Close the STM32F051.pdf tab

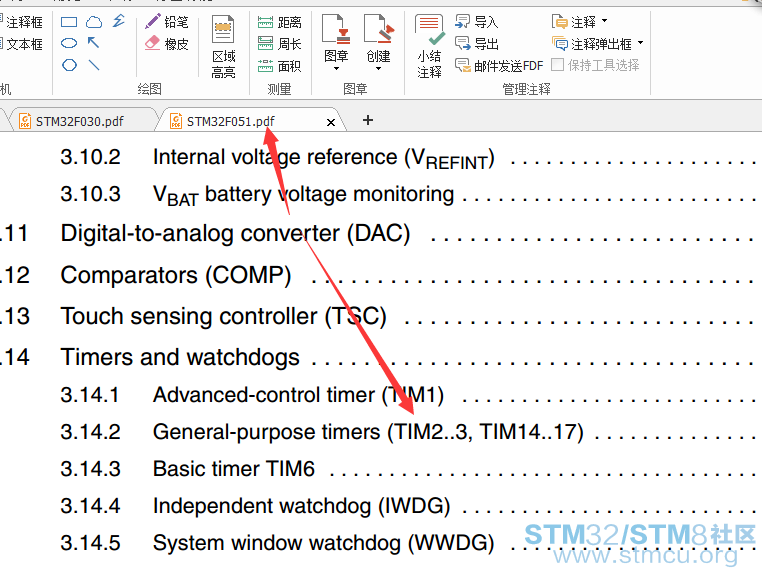pos(331,122)
